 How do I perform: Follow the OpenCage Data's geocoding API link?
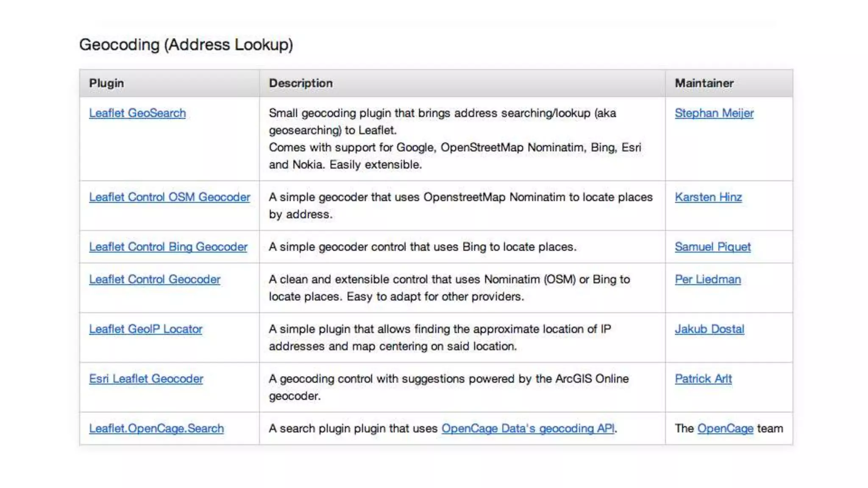pos(528,428)
